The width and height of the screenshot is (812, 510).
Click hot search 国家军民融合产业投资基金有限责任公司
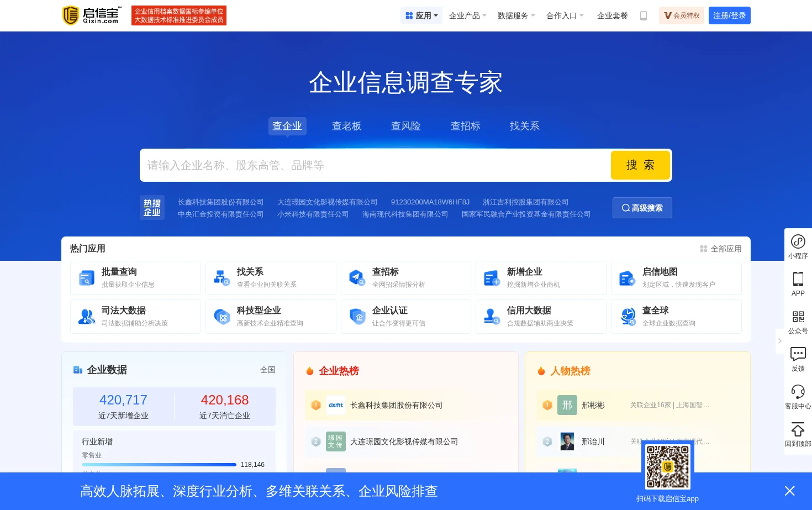point(526,214)
